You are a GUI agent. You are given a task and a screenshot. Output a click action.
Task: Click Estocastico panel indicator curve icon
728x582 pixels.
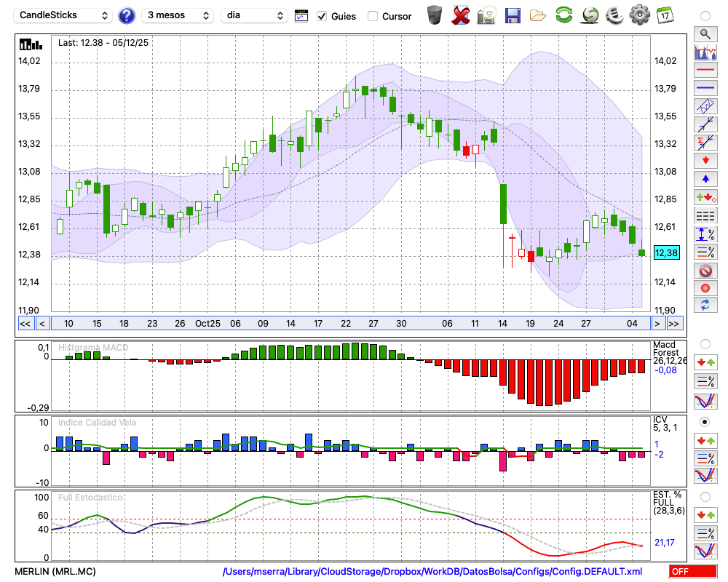coord(705,551)
